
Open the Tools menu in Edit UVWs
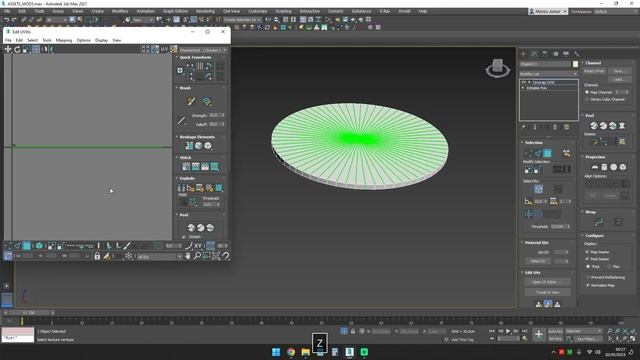pyautogui.click(x=47, y=40)
